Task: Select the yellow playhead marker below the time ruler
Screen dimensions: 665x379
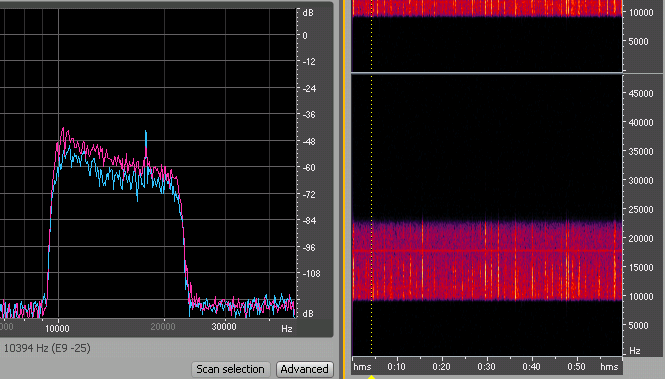Action: 372,376
